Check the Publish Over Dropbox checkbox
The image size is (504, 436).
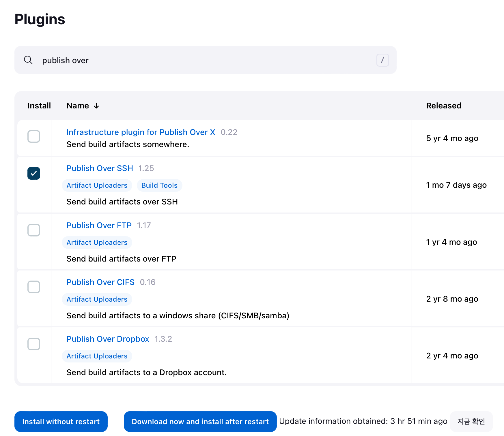34,344
